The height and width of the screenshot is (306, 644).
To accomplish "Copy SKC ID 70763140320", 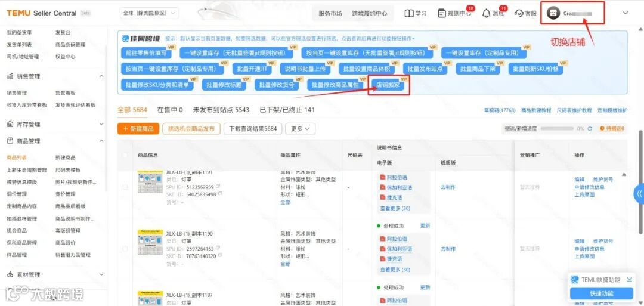I will click(x=221, y=255).
